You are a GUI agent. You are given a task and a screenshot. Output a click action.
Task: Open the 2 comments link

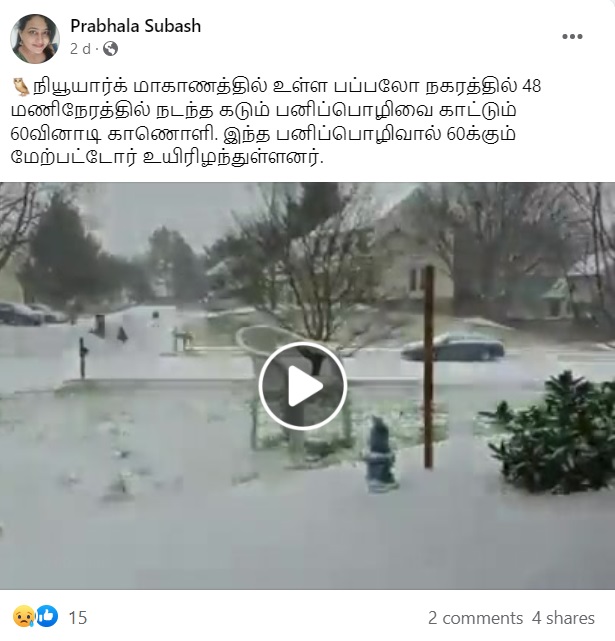(475, 618)
